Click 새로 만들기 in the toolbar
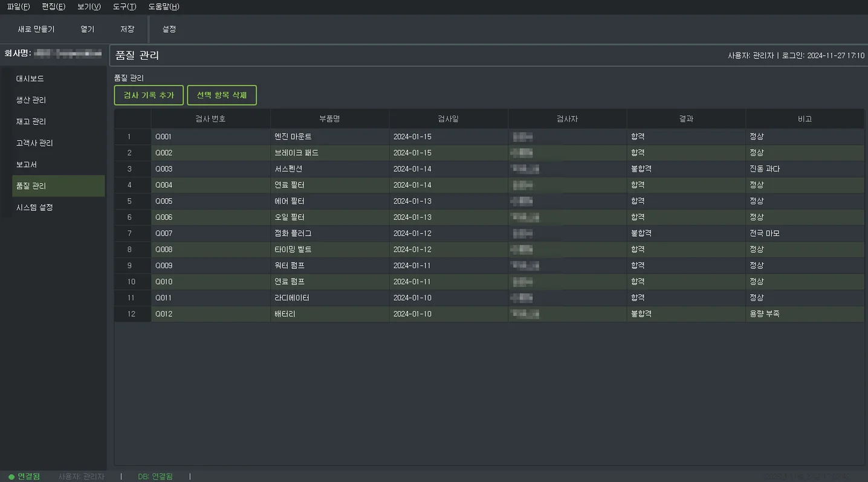The height and width of the screenshot is (482, 868). [x=36, y=29]
